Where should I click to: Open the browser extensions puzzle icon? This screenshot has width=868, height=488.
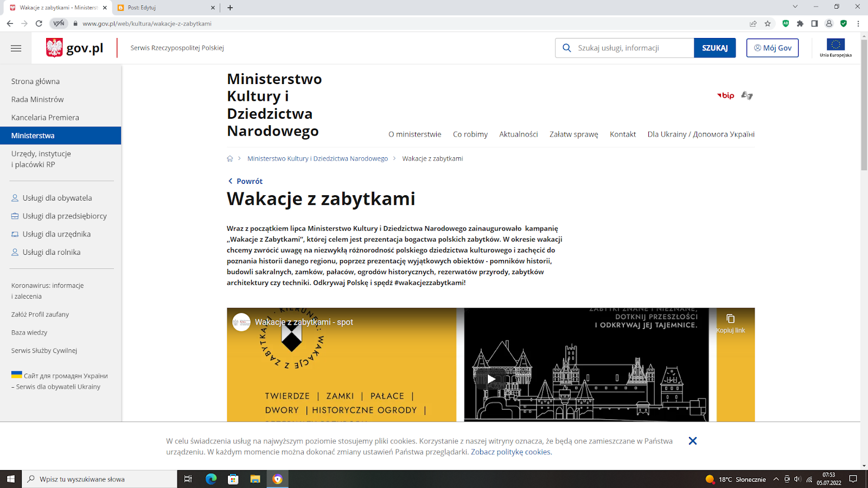800,23
